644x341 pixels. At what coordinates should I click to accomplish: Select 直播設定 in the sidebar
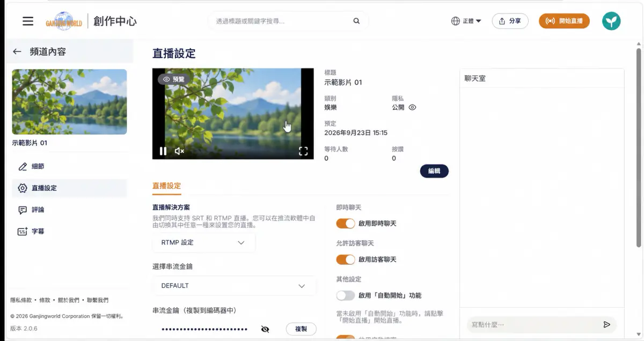coord(69,188)
